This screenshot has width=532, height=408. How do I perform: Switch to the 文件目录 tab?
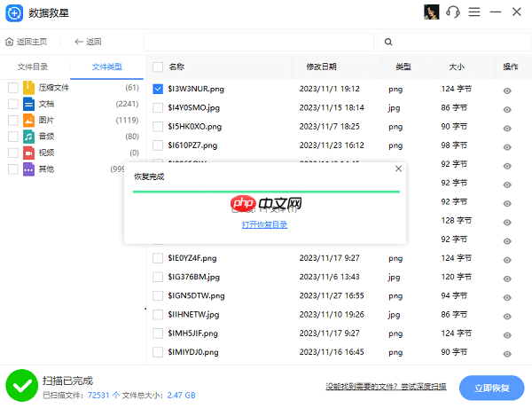point(33,67)
